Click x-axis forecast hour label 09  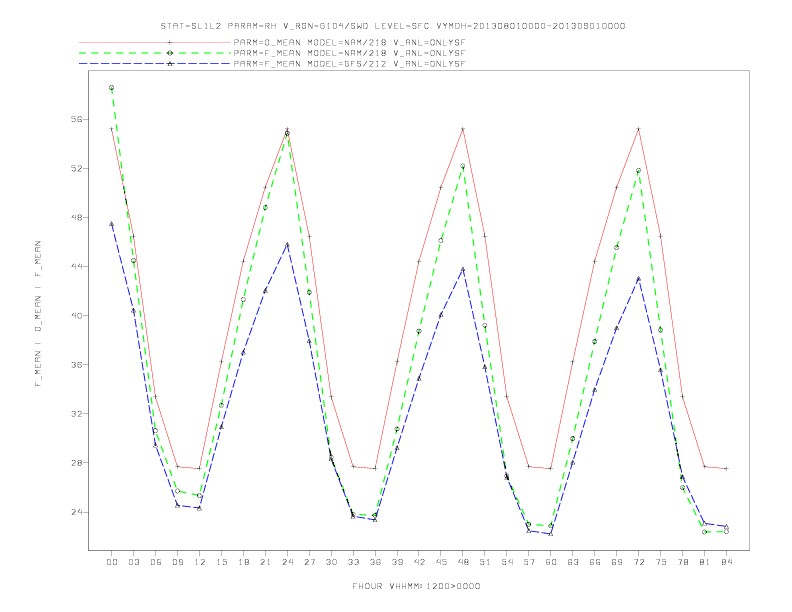point(178,562)
